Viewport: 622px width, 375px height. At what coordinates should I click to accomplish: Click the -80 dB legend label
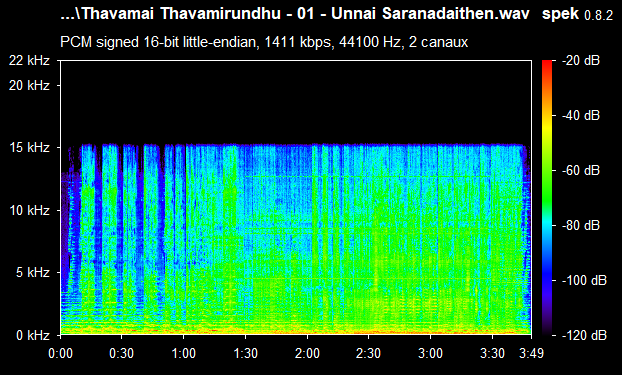point(581,225)
